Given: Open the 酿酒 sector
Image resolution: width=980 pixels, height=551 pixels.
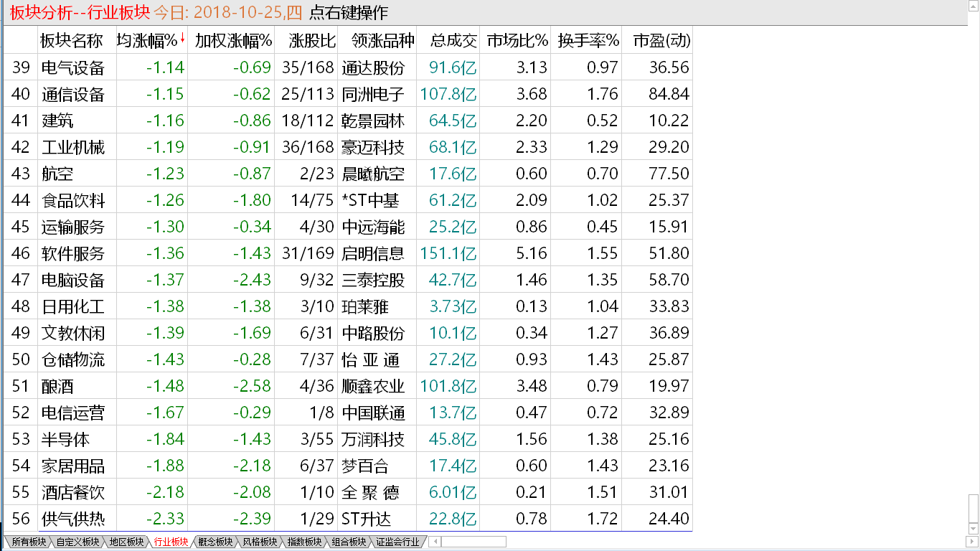Looking at the screenshot, I should pyautogui.click(x=57, y=386).
